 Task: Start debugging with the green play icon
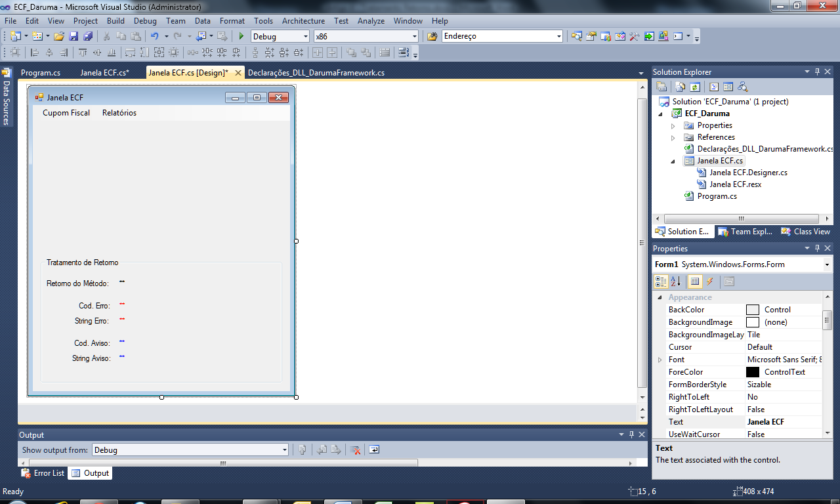pyautogui.click(x=241, y=36)
